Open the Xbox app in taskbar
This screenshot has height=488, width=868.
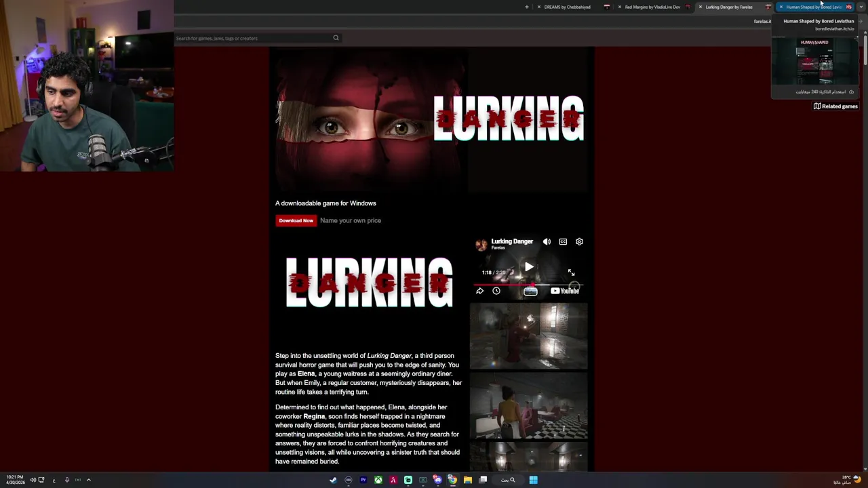tap(378, 480)
